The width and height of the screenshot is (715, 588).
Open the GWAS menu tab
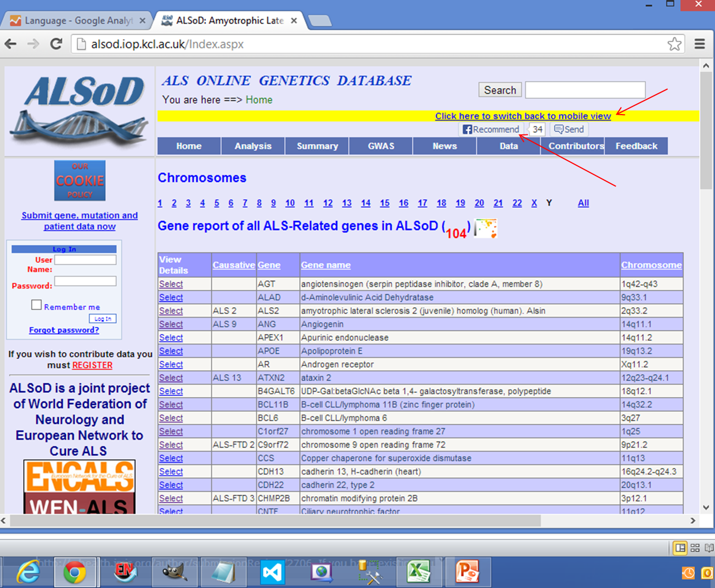(x=381, y=146)
